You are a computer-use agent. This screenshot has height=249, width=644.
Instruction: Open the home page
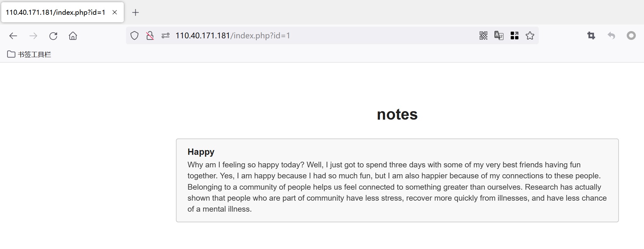[x=73, y=36]
